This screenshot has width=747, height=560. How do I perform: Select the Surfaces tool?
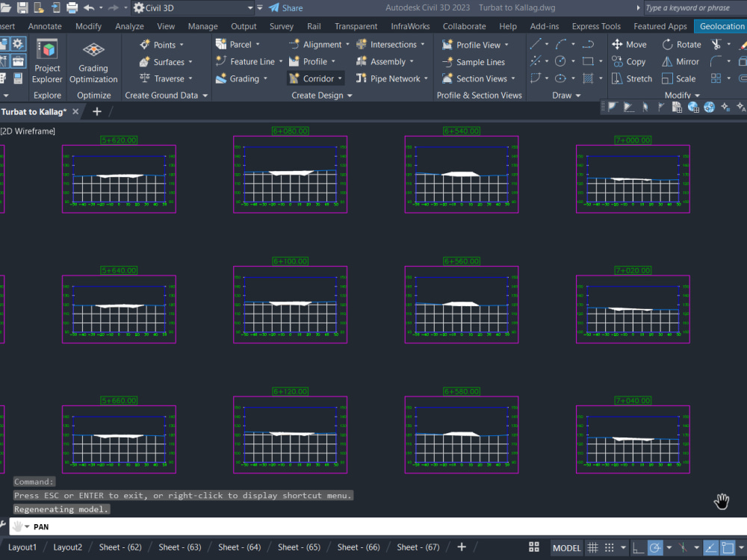coord(166,61)
